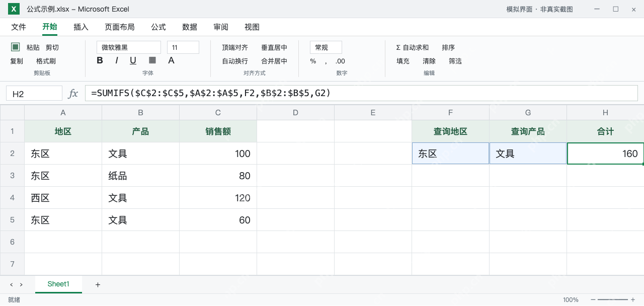Select the Sheet1 tab

pos(58,284)
